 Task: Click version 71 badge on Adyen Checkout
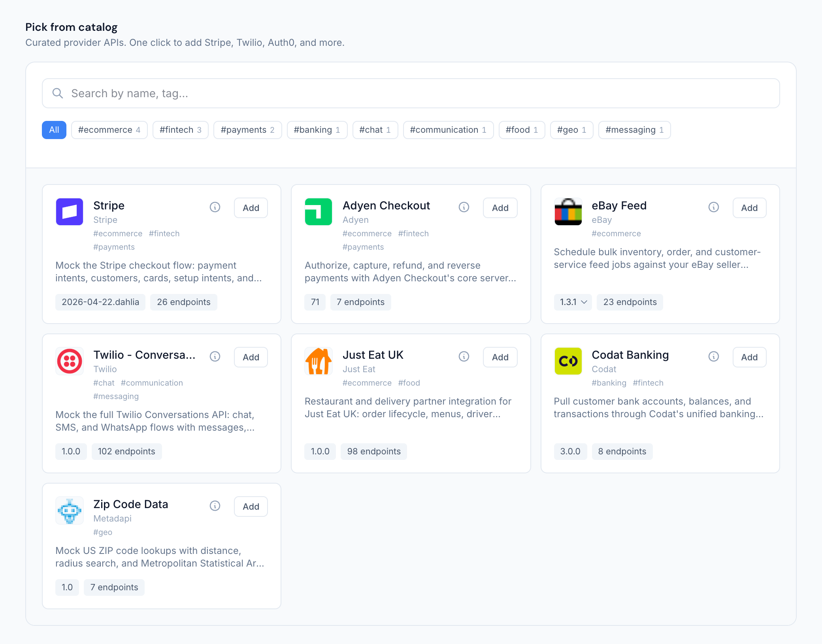(x=315, y=302)
